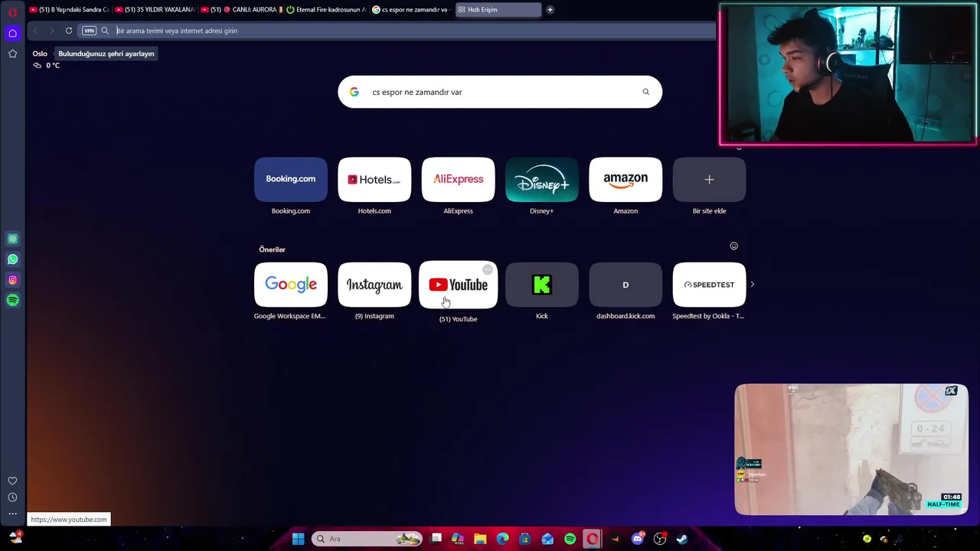The image size is (980, 551).
Task: Click the sidebar Home icon
Action: (12, 33)
